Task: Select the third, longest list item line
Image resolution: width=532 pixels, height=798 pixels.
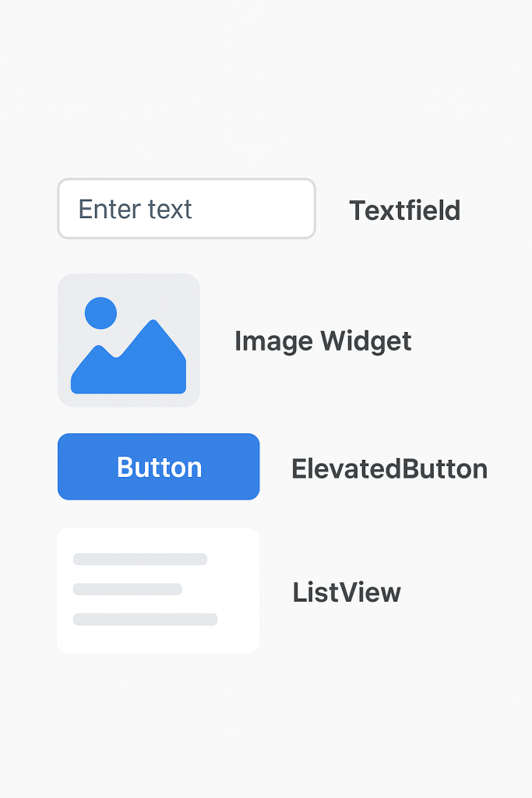Action: [x=145, y=620]
